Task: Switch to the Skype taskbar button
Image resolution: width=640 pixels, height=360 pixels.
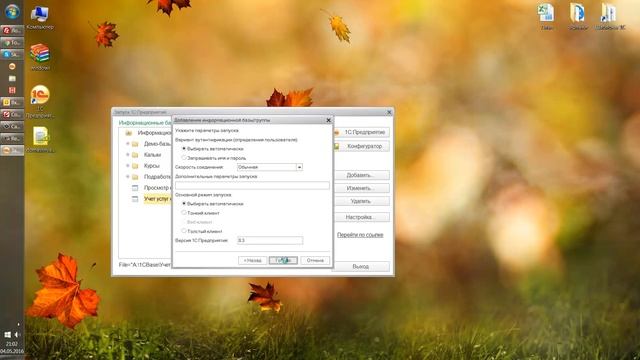Action: pyautogui.click(x=12, y=54)
